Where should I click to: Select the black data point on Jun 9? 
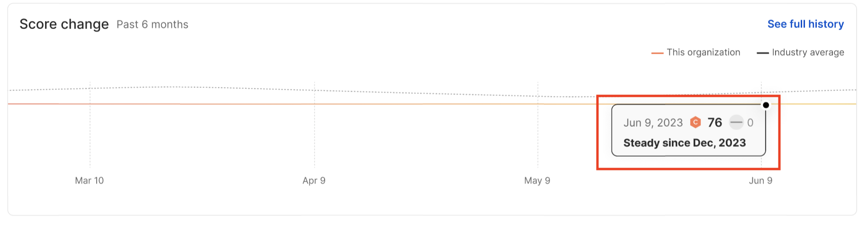point(766,105)
